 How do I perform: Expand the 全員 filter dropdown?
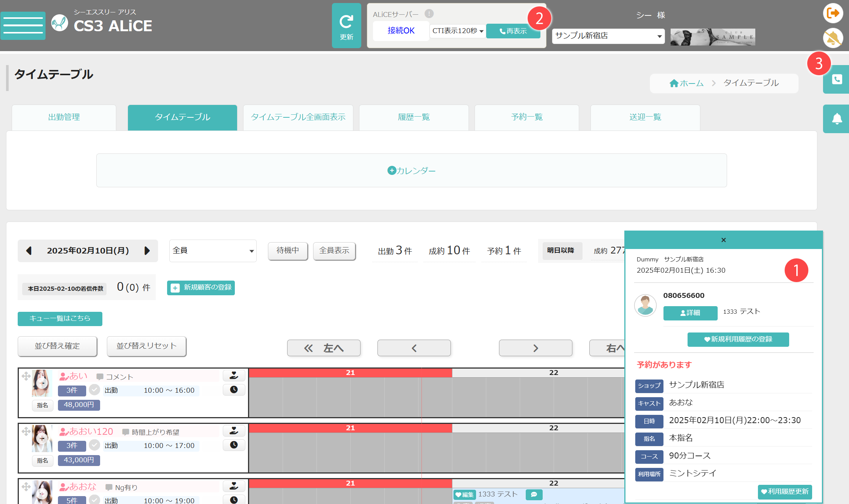coord(213,250)
